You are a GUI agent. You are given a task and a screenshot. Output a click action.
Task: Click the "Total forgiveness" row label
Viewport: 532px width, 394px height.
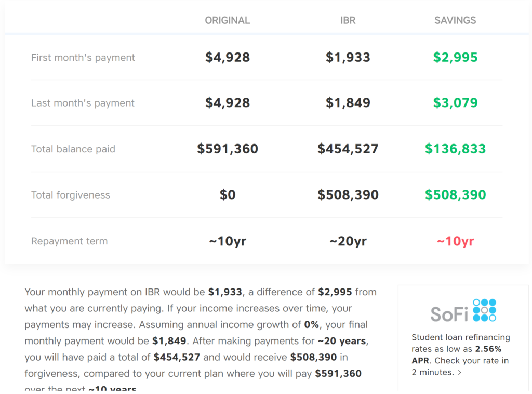[x=71, y=195]
